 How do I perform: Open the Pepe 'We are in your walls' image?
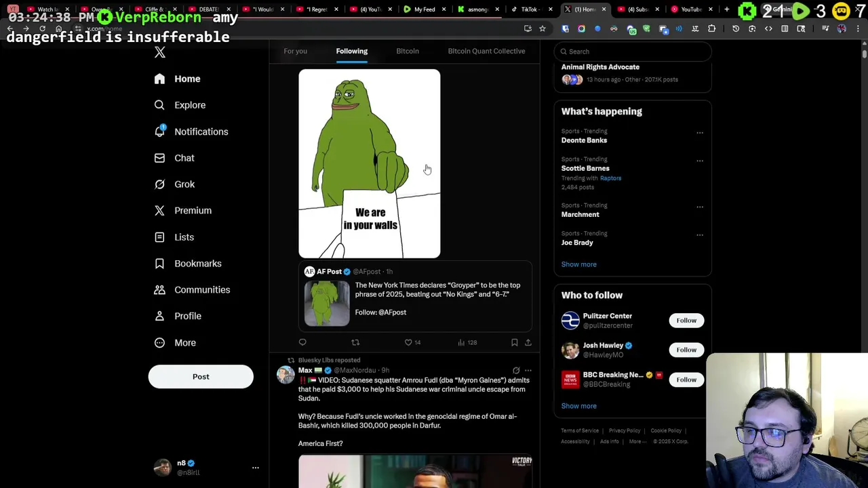click(x=369, y=163)
